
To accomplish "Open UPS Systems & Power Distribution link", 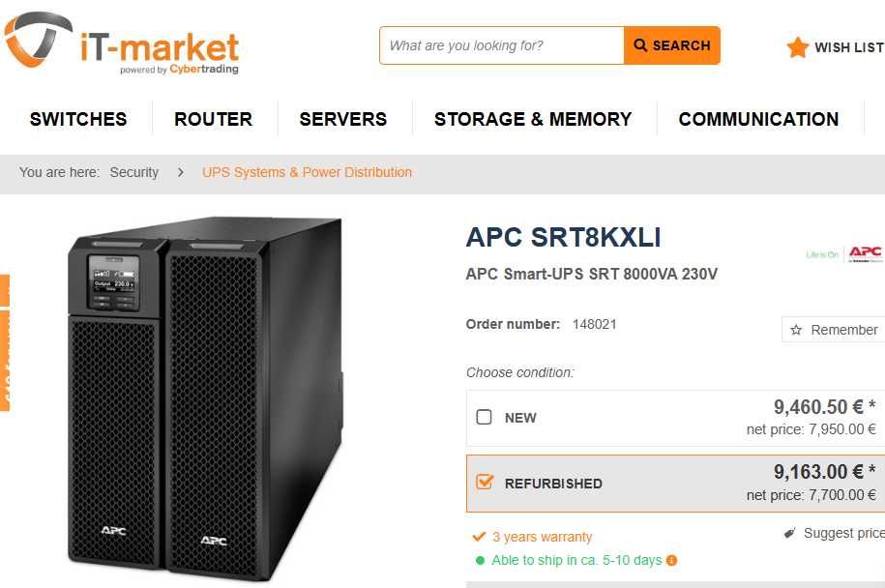I will pos(307,172).
